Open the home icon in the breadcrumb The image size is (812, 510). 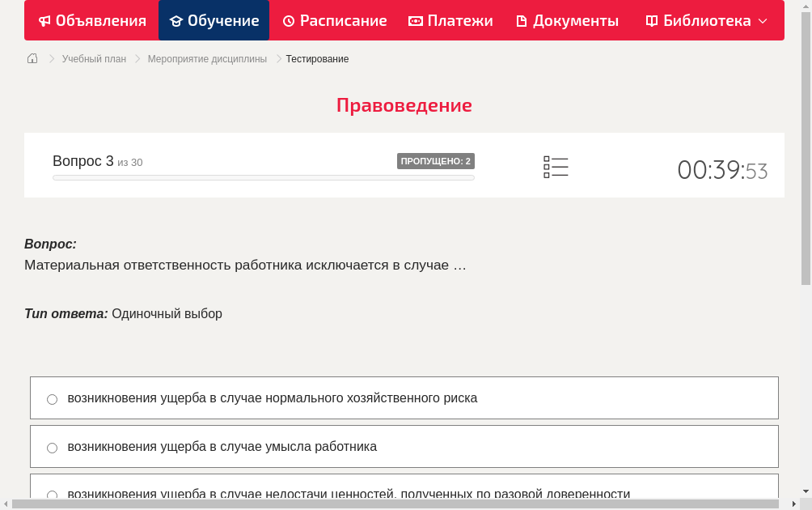[32, 58]
